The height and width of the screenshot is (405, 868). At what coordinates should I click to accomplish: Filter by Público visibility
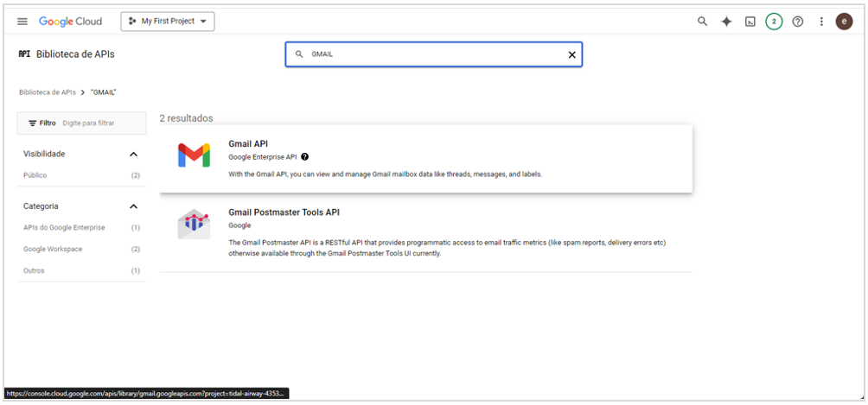[x=35, y=175]
